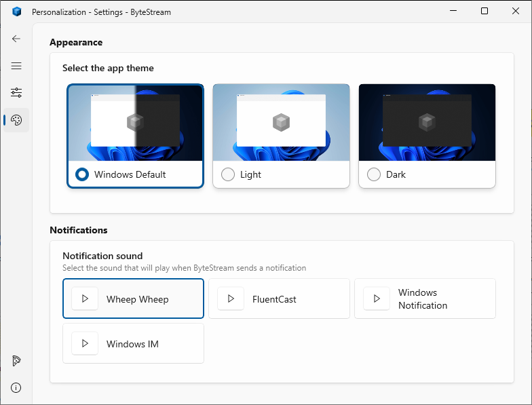Click the 'Select the app theme' text
The width and height of the screenshot is (532, 405).
[108, 68]
